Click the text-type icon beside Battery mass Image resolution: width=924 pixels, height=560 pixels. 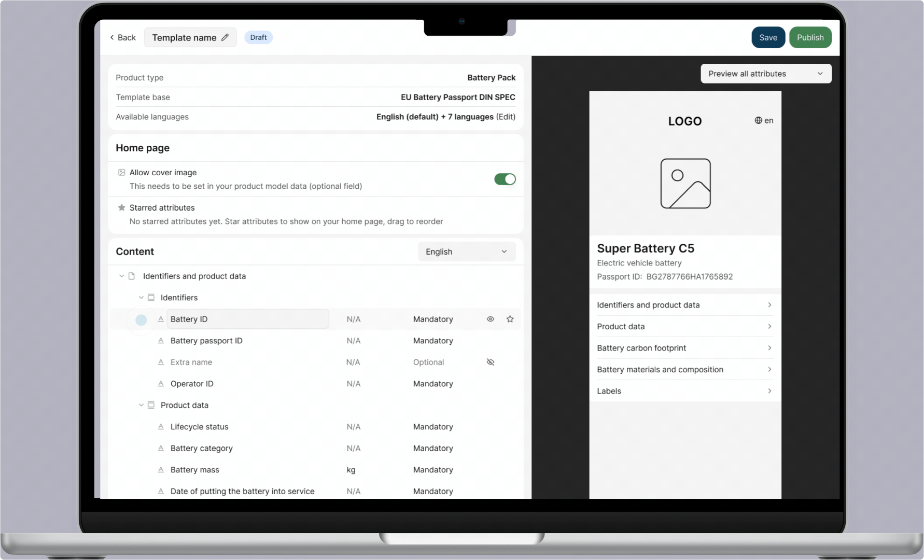pyautogui.click(x=161, y=470)
